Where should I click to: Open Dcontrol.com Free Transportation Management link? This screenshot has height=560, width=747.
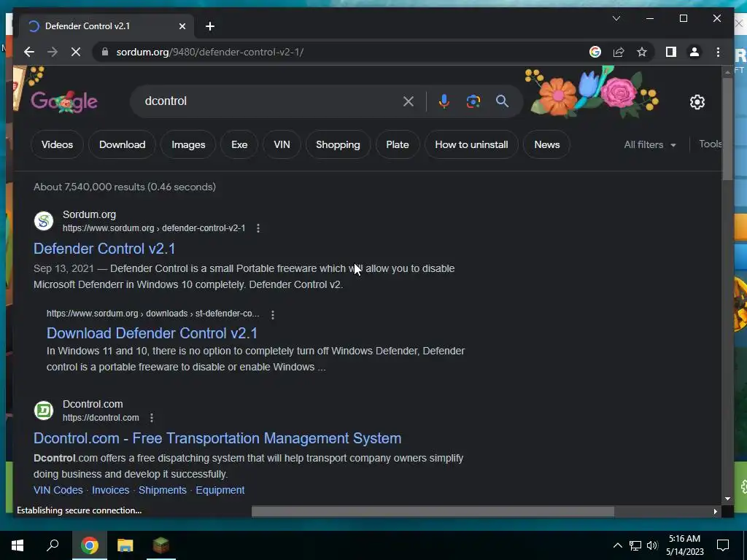pyautogui.click(x=217, y=438)
